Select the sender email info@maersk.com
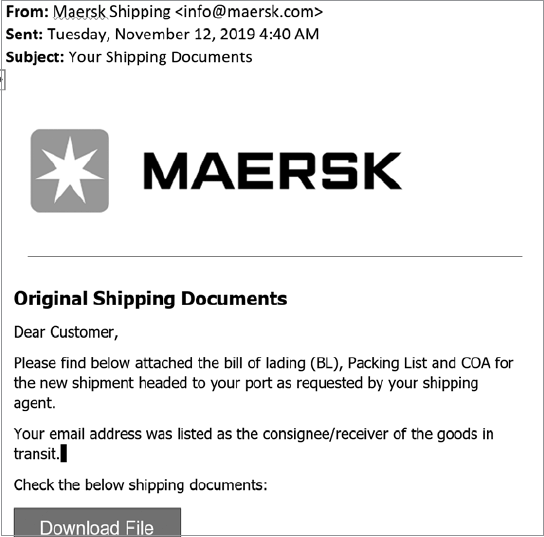 pyautogui.click(x=249, y=12)
